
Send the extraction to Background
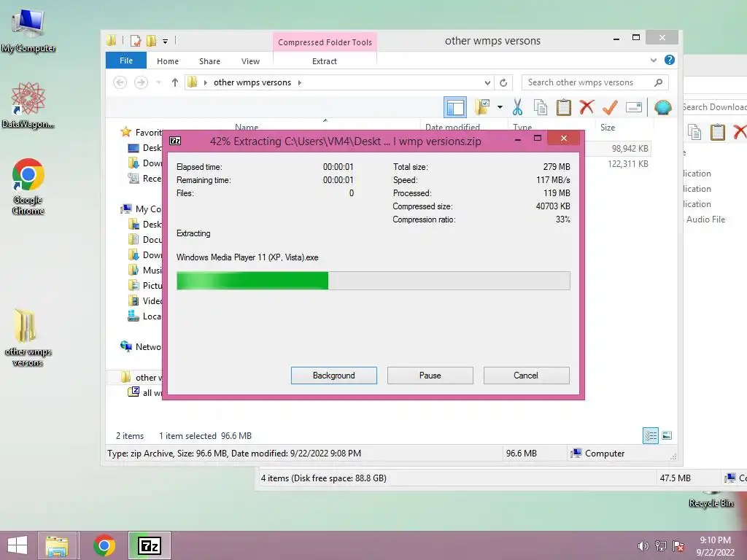click(x=333, y=376)
